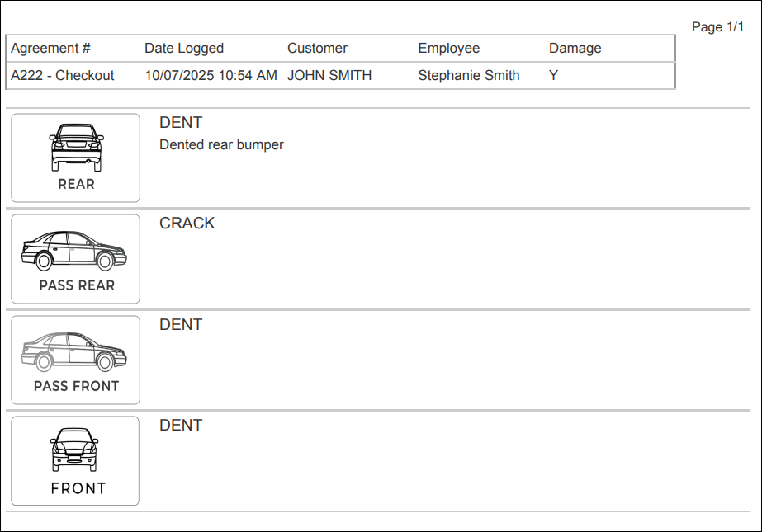Click the 'Page 1/1' page indicator
Viewport: 762px width, 532px height.
click(x=717, y=27)
